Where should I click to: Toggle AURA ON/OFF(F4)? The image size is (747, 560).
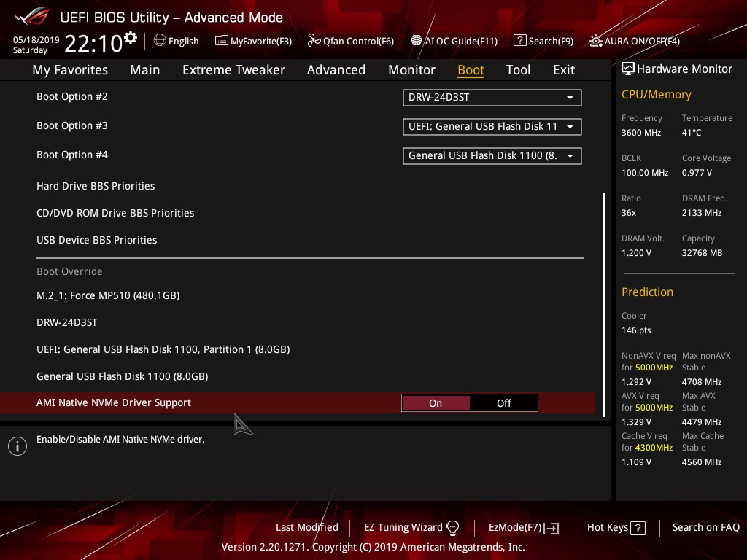642,41
